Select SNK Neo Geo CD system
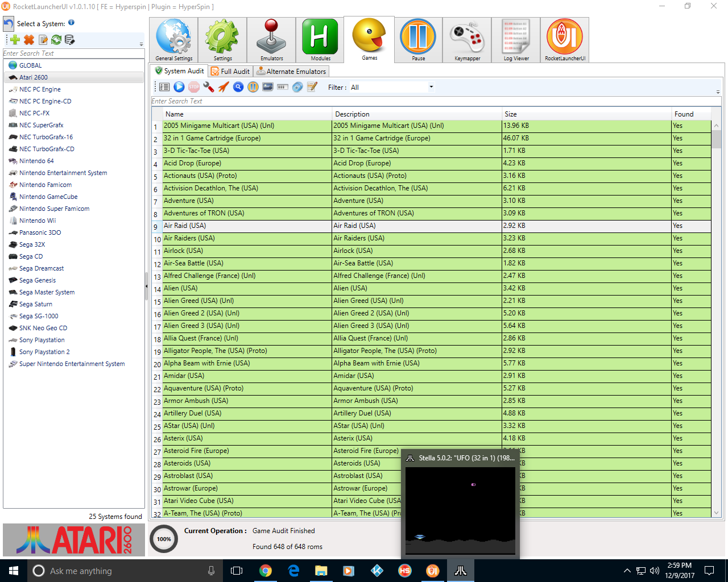Screen dimensions: 728x582 [x=43, y=328]
